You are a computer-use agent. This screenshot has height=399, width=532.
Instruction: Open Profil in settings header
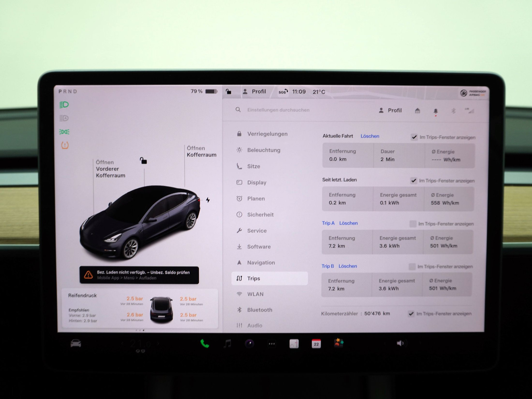pos(390,111)
